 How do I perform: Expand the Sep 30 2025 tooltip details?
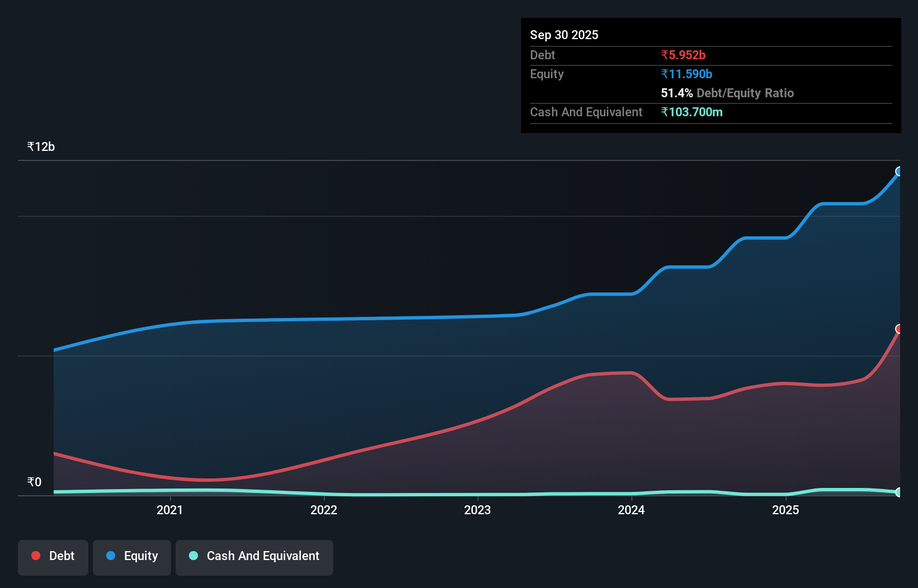(564, 35)
